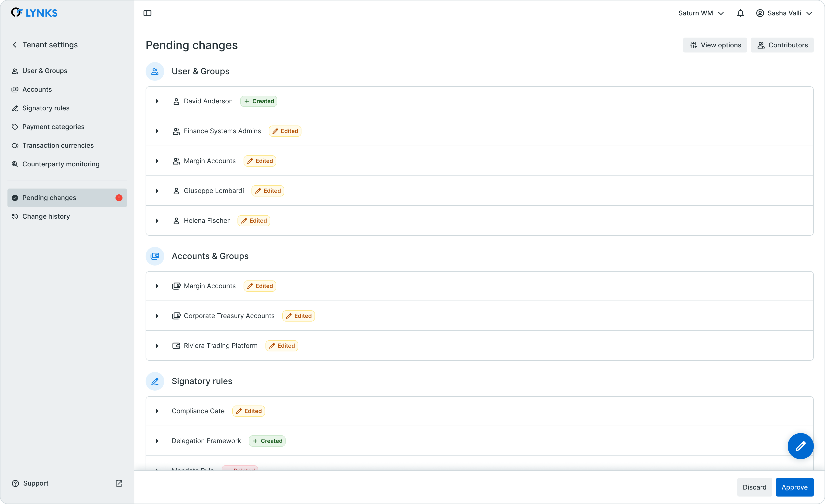Go to Change history in sidebar
This screenshot has height=504, width=825.
(x=46, y=216)
